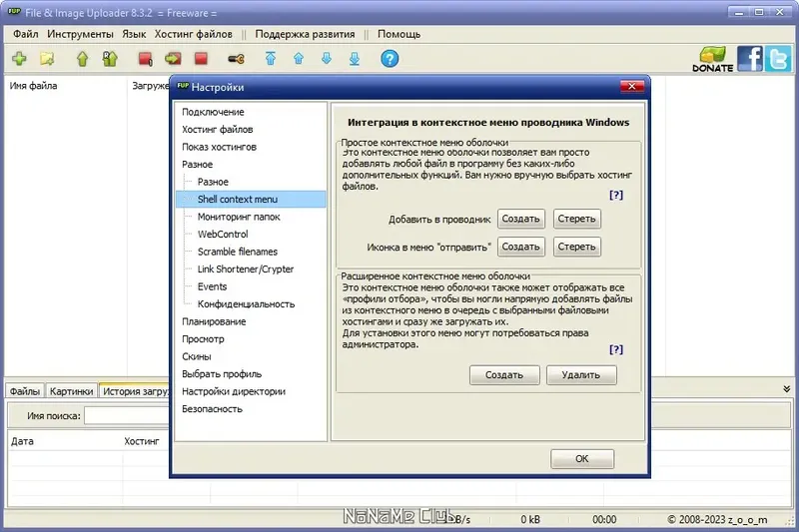The height and width of the screenshot is (532, 799).
Task: Collapse the bottom panel with double chevron
Action: click(x=787, y=389)
